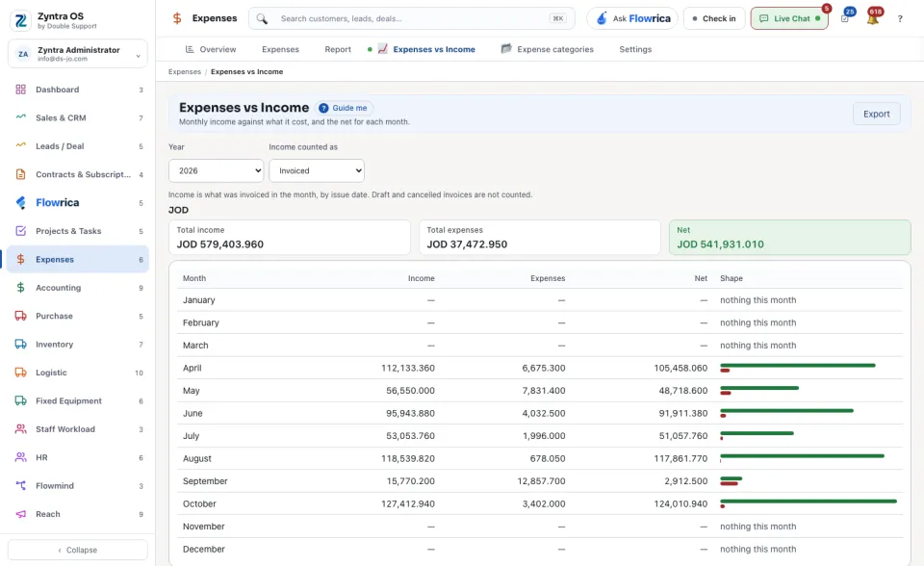
Task: Click the Zyntra OS logo icon
Action: point(20,20)
